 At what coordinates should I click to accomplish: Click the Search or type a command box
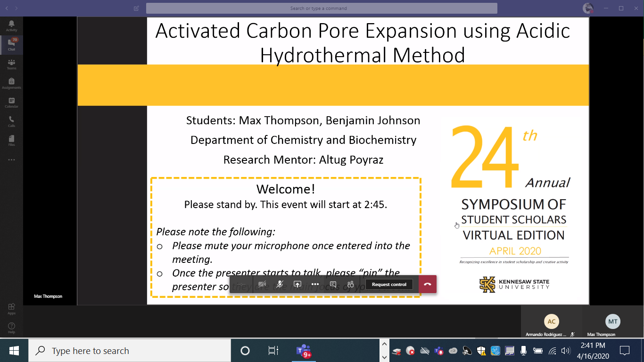(x=321, y=8)
